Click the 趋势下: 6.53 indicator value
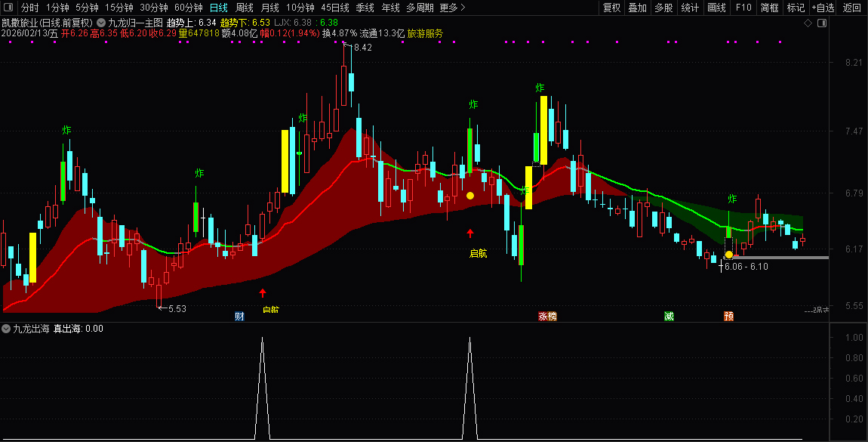 point(245,23)
